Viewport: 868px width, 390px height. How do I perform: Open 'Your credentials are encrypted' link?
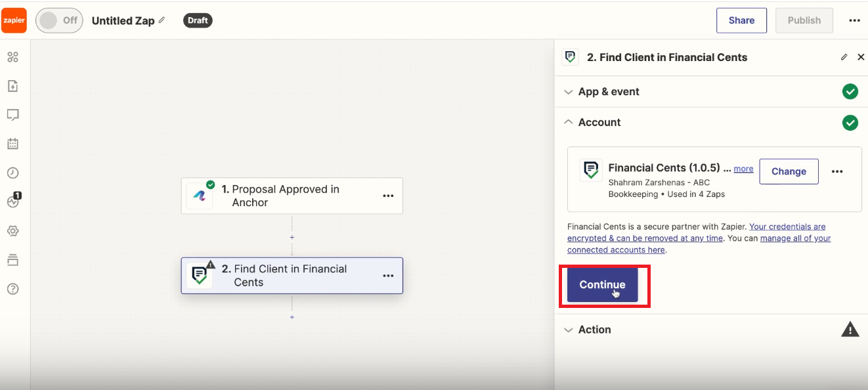tap(697, 232)
